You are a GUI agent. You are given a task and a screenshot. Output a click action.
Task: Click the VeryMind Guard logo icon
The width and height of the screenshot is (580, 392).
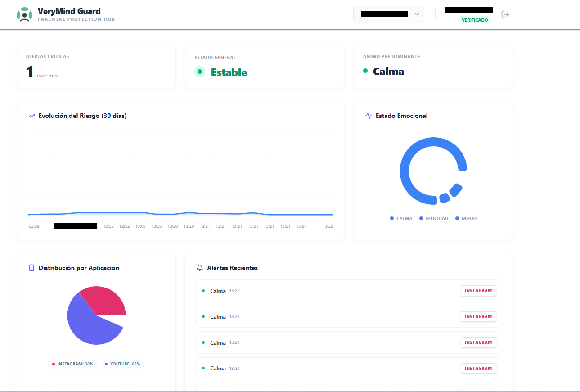(25, 14)
